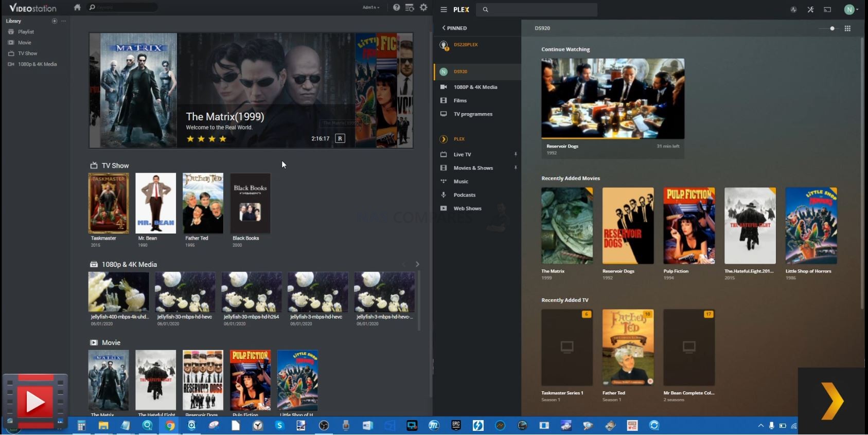The image size is (868, 435).
Task: Open the TV Show section heading
Action: [115, 166]
